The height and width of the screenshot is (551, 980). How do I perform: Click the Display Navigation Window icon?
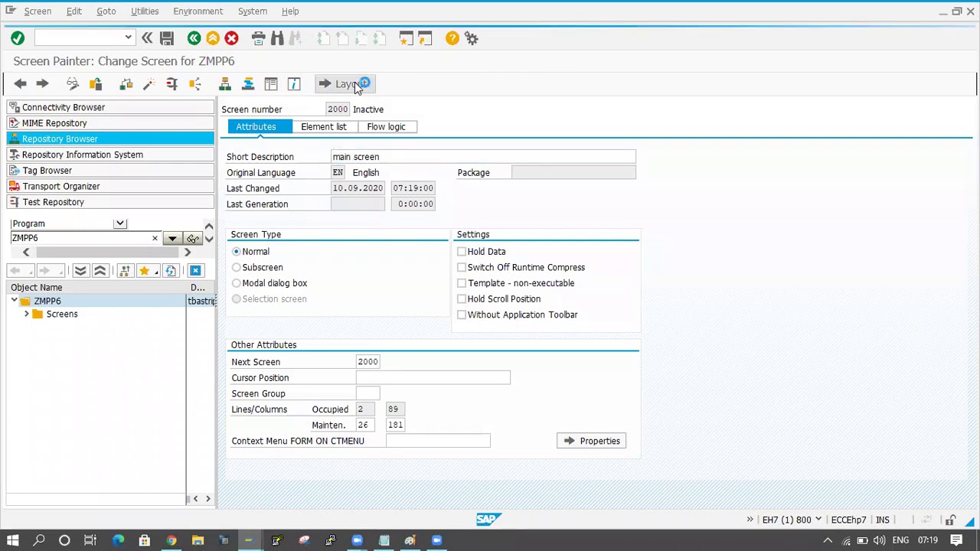248,83
